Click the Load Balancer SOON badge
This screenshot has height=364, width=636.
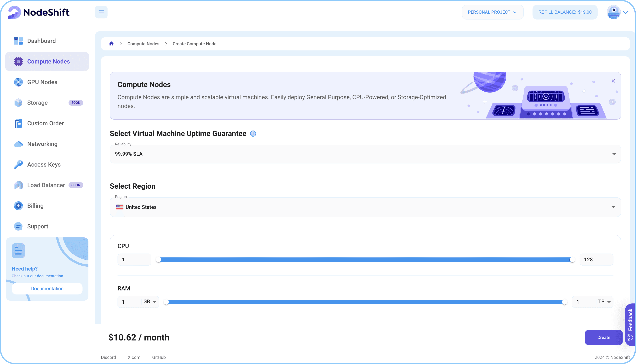coord(76,185)
